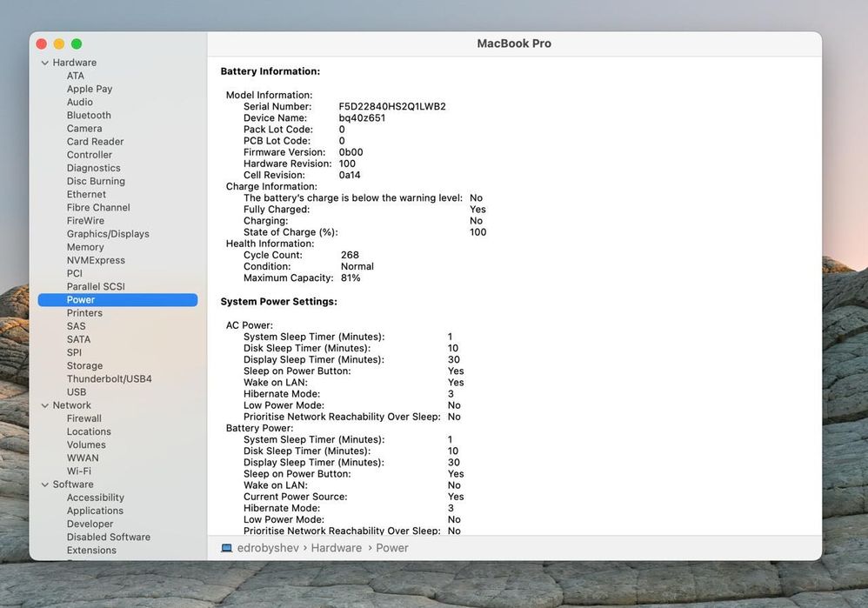This screenshot has height=608, width=868.
Task: Open Firewall under Network
Action: (x=84, y=418)
